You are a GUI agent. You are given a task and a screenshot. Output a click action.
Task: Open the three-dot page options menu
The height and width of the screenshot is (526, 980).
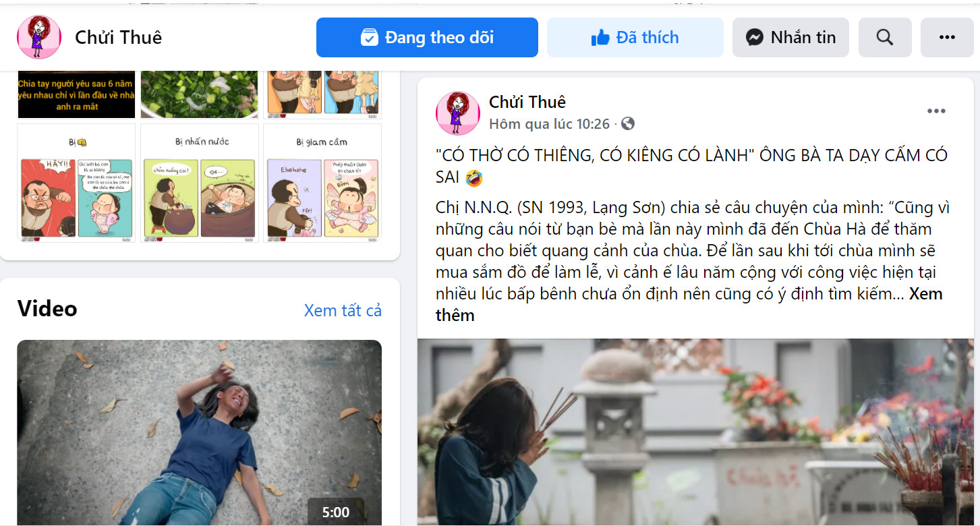click(947, 37)
